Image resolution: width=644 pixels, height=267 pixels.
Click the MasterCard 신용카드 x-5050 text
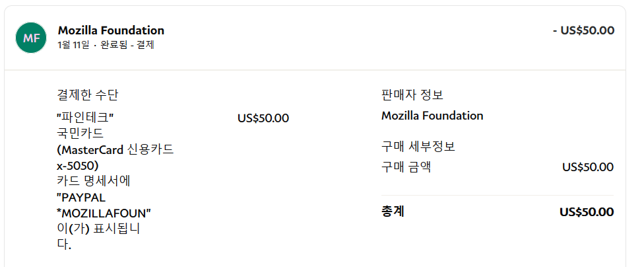pos(115,157)
